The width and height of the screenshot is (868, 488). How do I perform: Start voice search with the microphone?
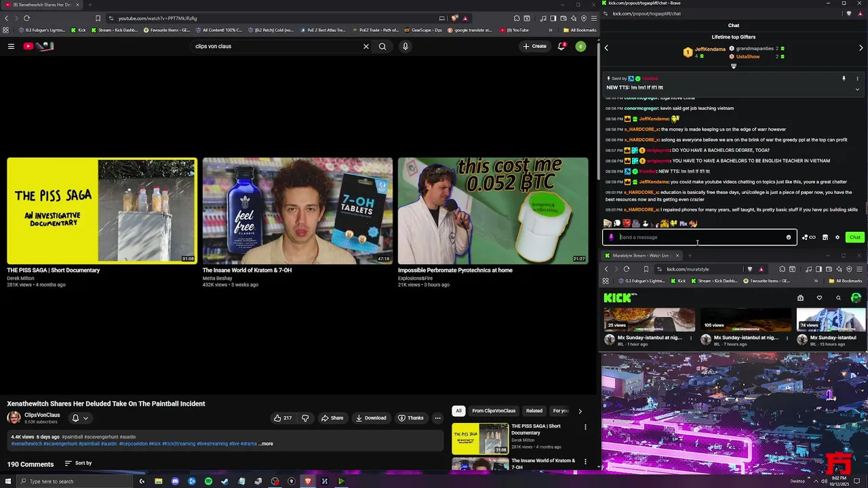point(406,46)
